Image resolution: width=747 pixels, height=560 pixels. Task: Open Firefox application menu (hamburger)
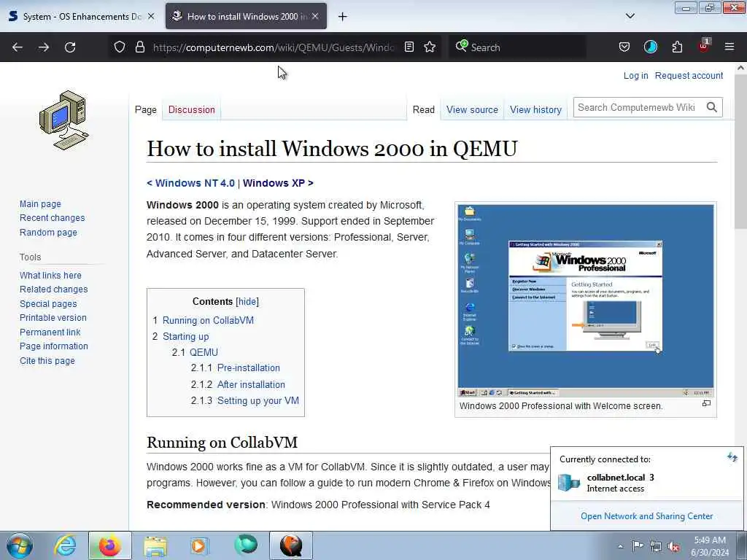point(729,47)
